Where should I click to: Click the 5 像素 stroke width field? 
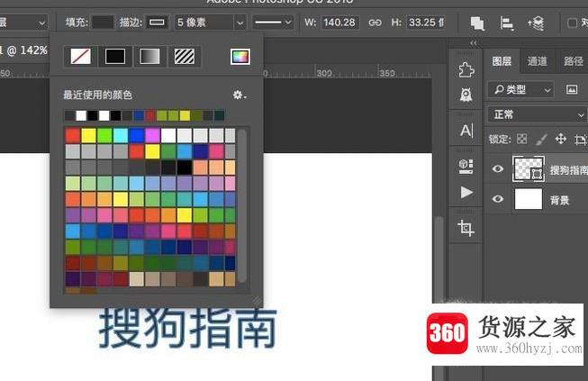[204, 23]
